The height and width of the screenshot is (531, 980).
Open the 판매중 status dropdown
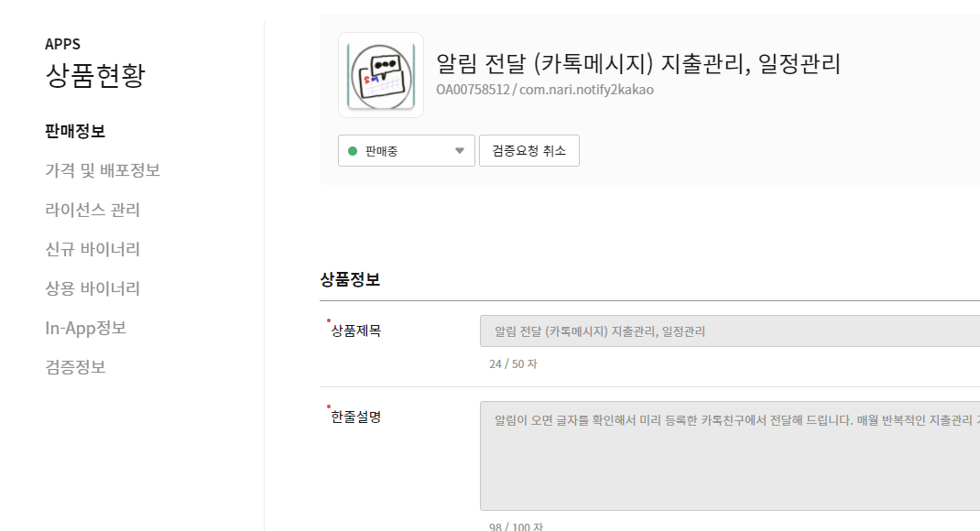407,150
